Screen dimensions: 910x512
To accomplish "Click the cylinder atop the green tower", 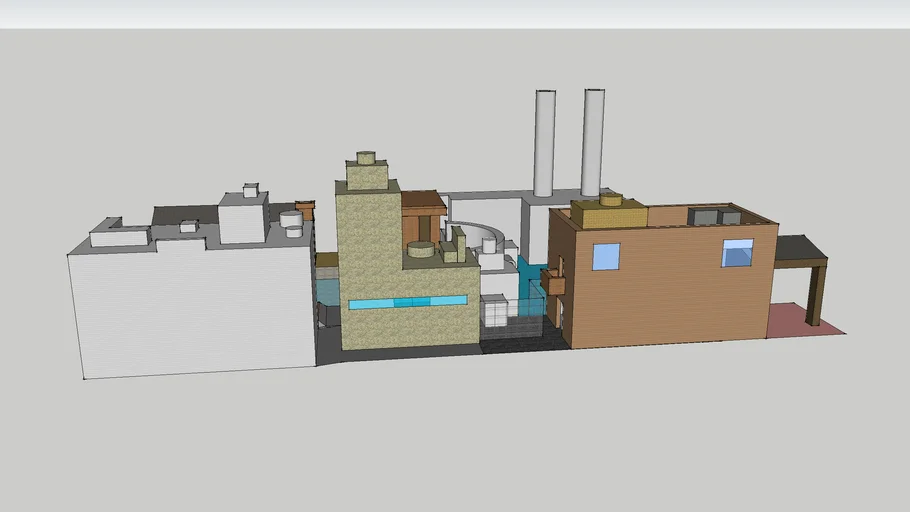I will tap(366, 157).
